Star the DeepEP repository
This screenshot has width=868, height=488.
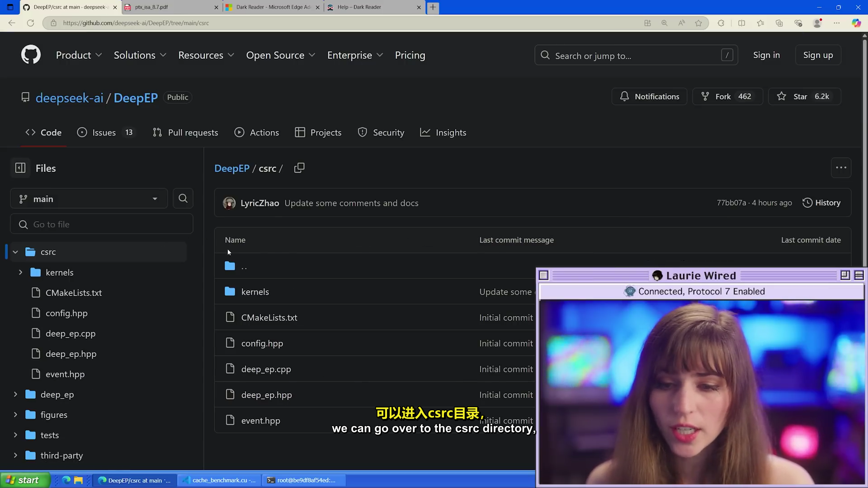tap(805, 96)
